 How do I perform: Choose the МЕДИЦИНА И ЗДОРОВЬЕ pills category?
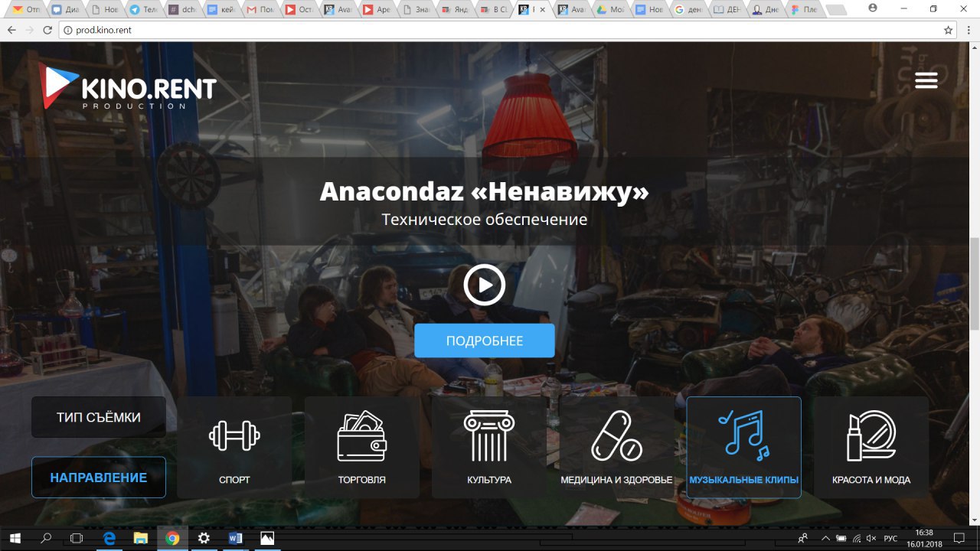(x=616, y=448)
